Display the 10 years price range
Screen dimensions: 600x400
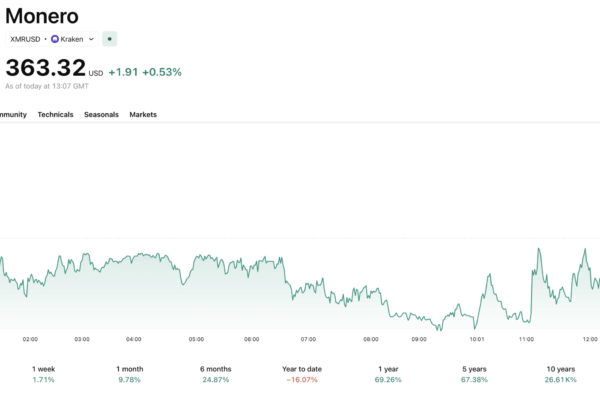[x=559, y=374]
